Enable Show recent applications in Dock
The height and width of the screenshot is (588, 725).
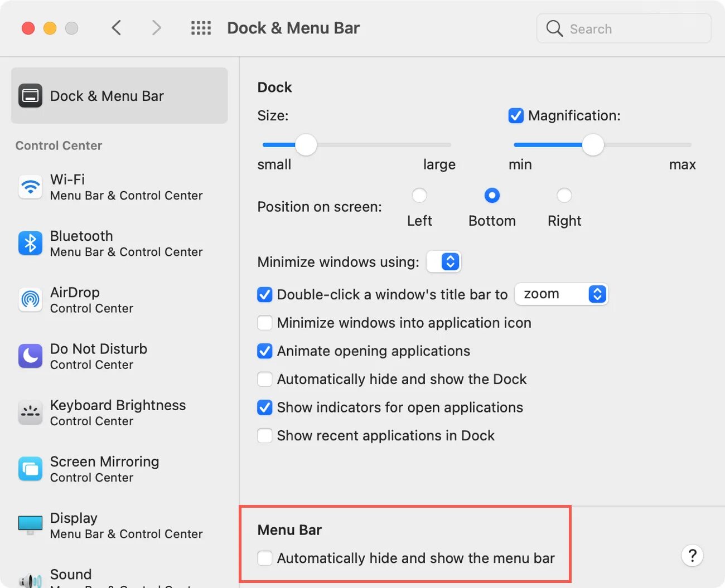click(x=265, y=435)
